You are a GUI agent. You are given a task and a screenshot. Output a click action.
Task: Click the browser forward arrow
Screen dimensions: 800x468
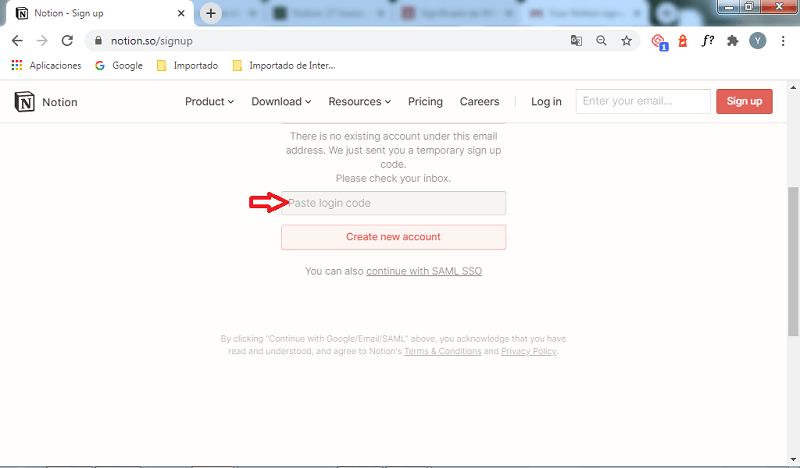42,41
